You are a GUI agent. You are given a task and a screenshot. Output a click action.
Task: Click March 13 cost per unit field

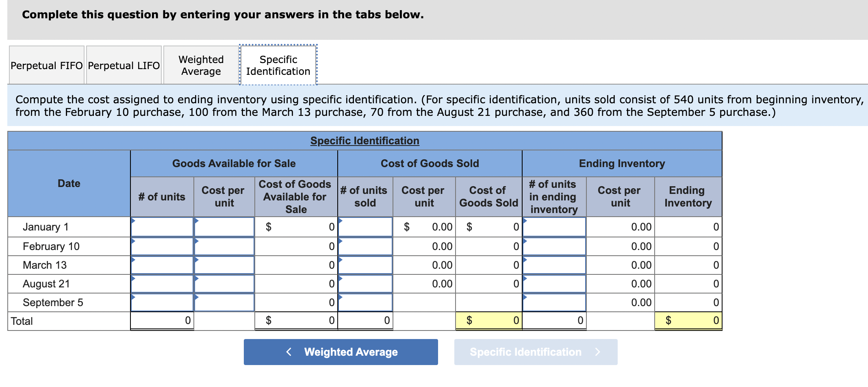coord(224,265)
